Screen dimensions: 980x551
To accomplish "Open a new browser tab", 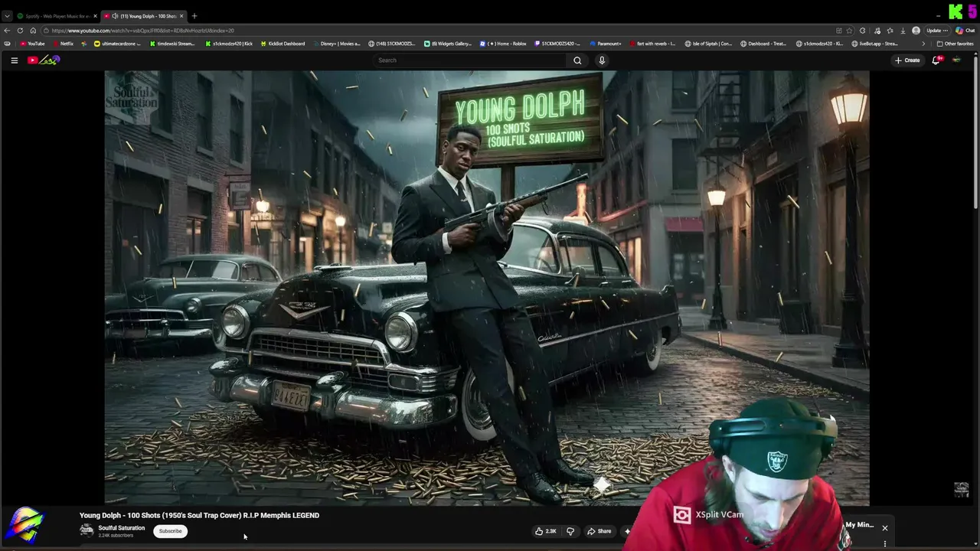I will [194, 16].
